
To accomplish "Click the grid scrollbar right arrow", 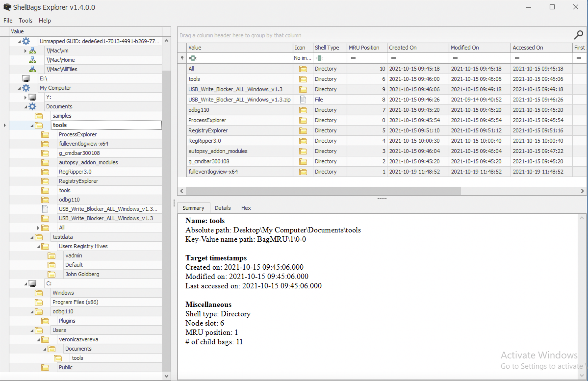I will click(582, 191).
